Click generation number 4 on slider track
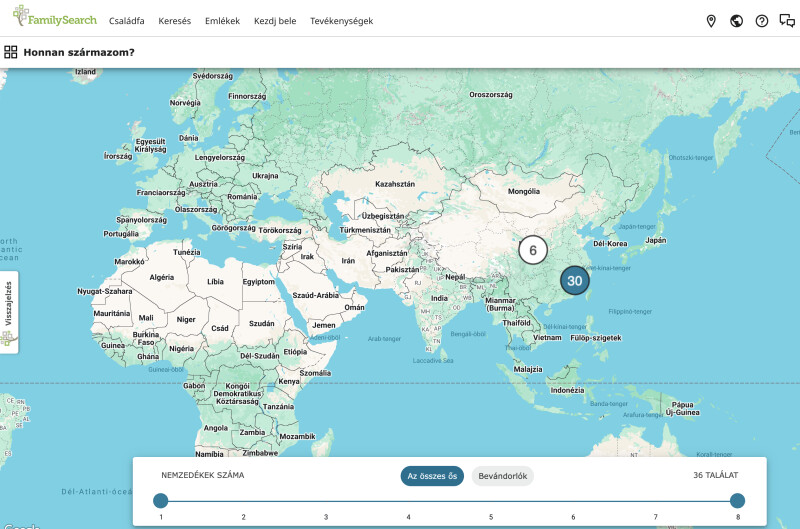 (408, 517)
